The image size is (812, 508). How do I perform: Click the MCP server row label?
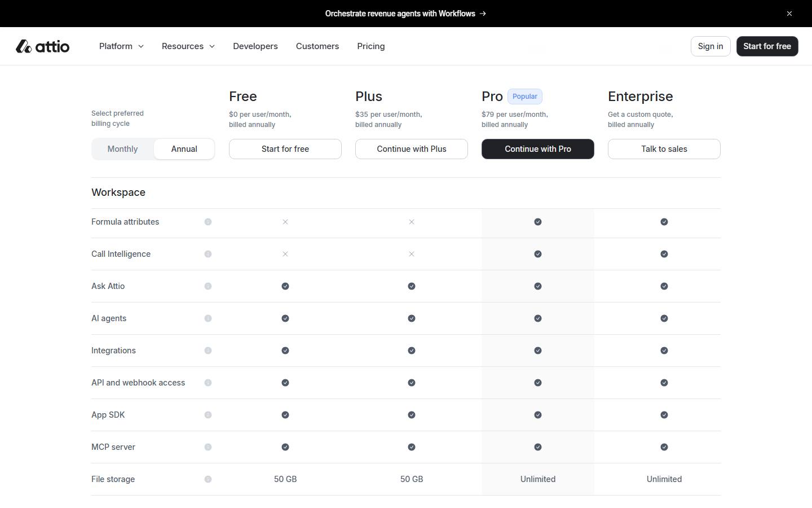click(113, 447)
